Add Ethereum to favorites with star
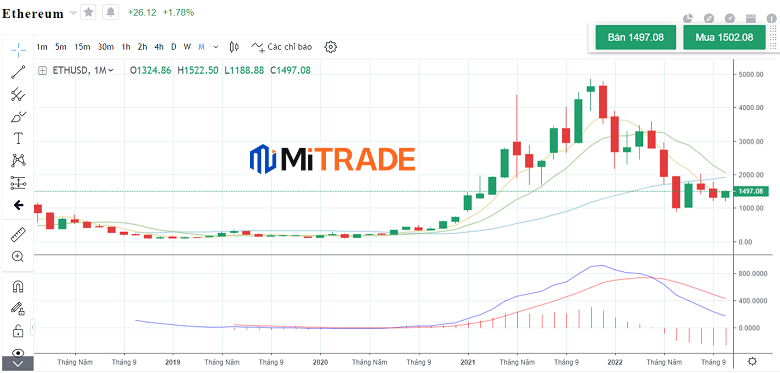Viewport: 780px width, 373px height. point(88,12)
